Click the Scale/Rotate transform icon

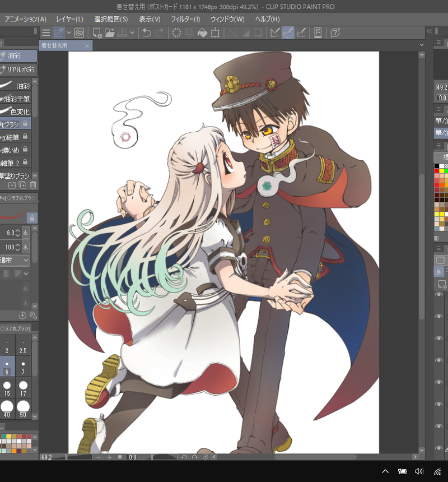(x=215, y=33)
